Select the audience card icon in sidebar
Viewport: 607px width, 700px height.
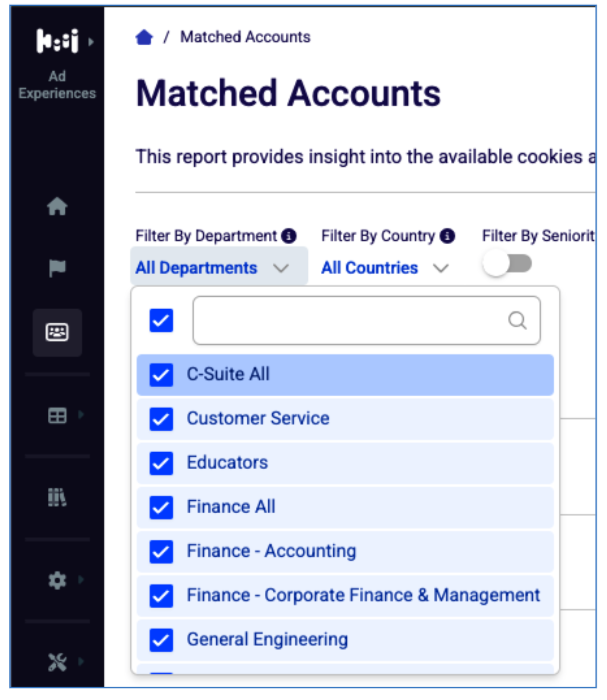(57, 332)
